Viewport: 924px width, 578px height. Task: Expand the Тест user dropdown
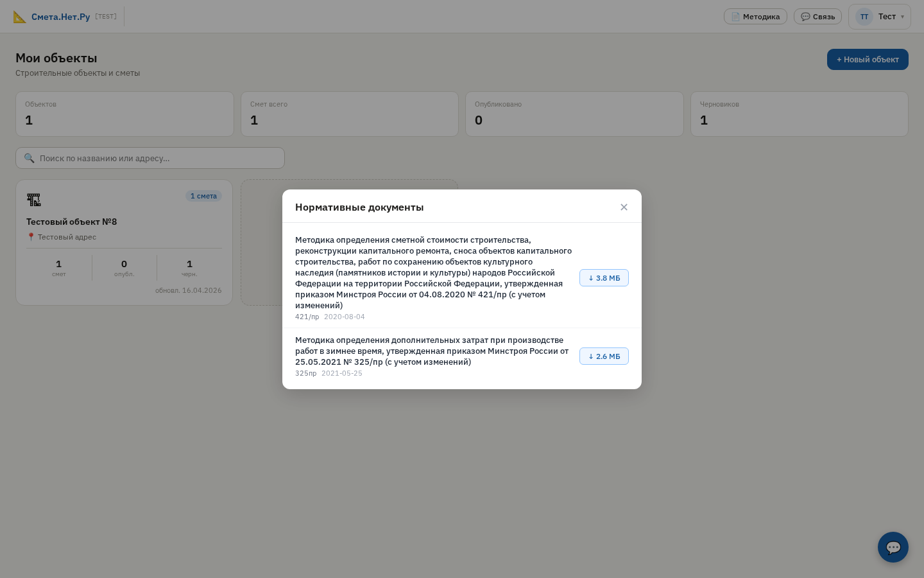[880, 17]
